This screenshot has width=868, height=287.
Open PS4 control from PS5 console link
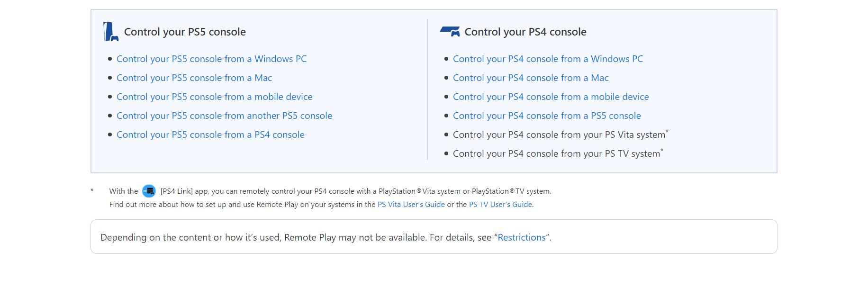(x=547, y=116)
